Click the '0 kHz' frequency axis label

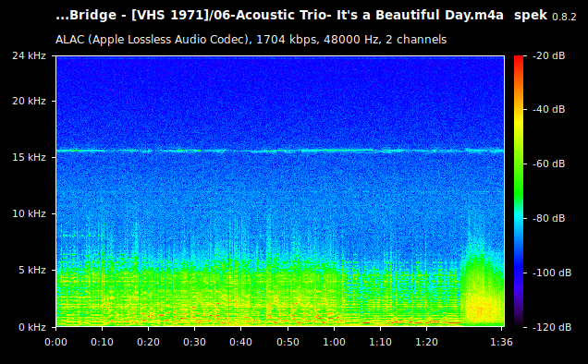(x=32, y=327)
